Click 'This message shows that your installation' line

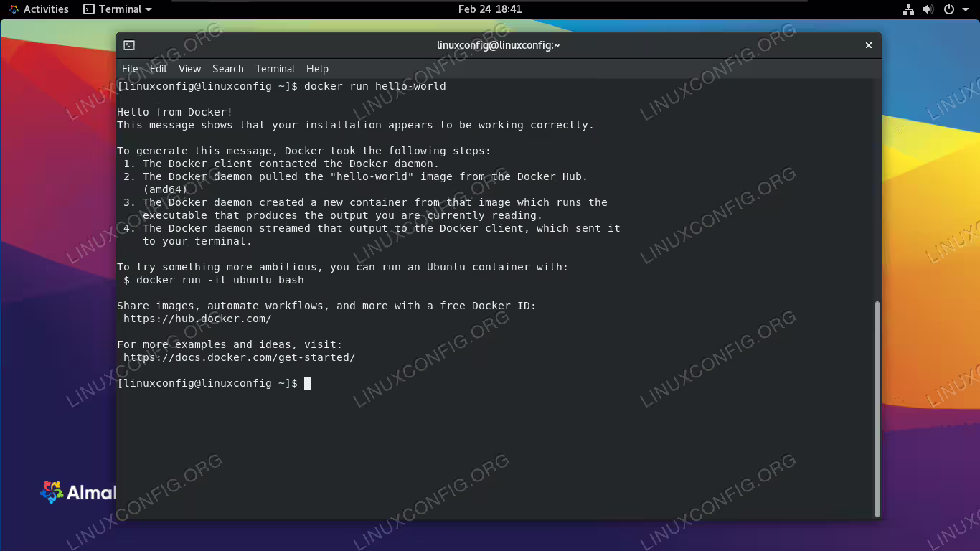(x=356, y=125)
